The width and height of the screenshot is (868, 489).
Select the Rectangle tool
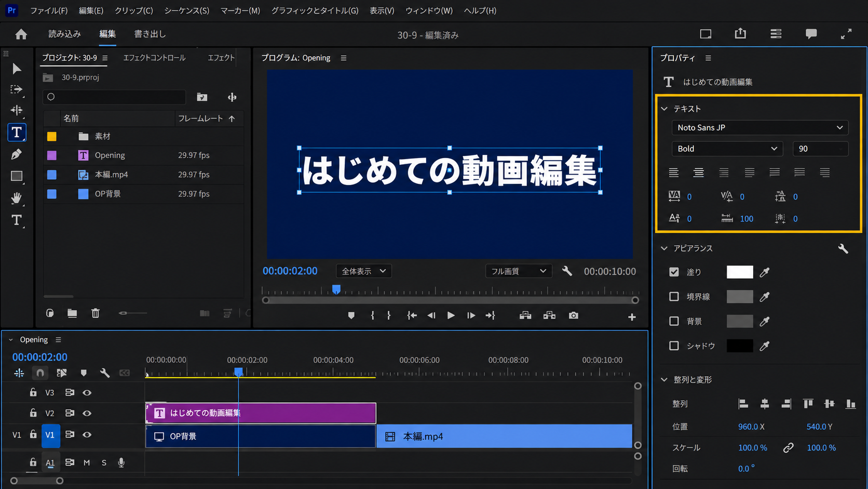(17, 176)
